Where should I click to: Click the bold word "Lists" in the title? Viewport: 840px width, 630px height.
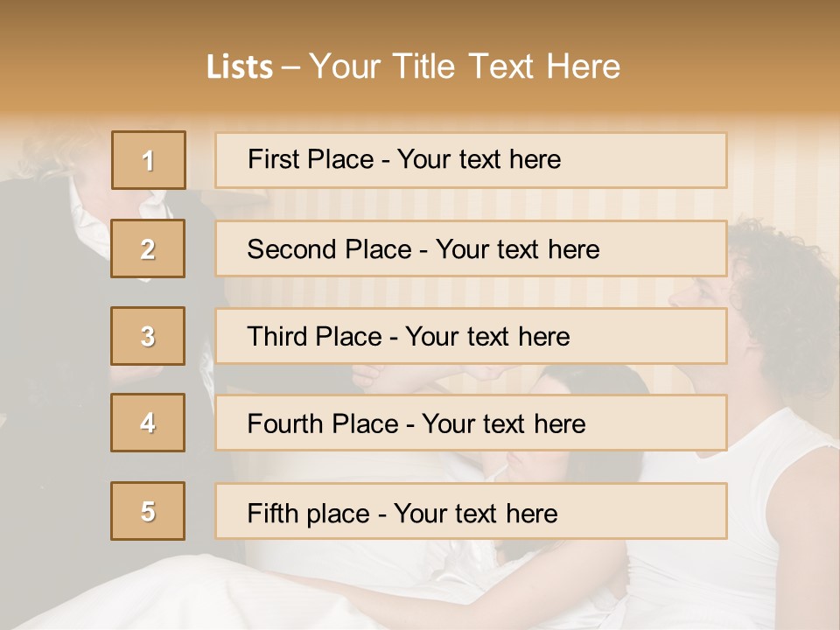[239, 67]
